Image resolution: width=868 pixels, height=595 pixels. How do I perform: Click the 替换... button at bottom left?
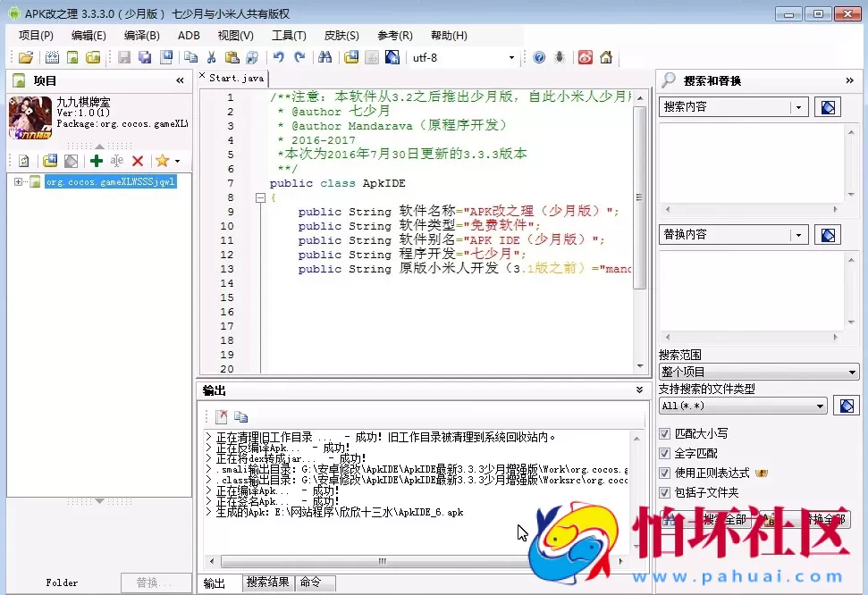click(x=155, y=582)
